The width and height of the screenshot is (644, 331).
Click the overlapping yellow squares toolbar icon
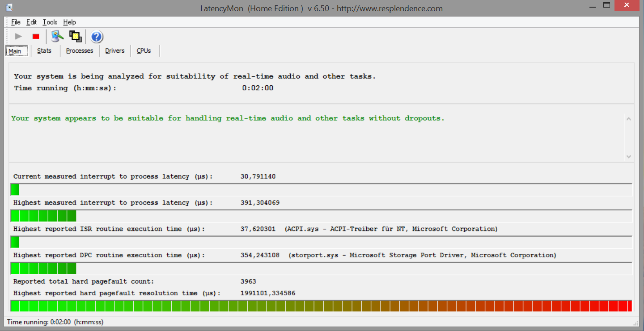coord(76,37)
